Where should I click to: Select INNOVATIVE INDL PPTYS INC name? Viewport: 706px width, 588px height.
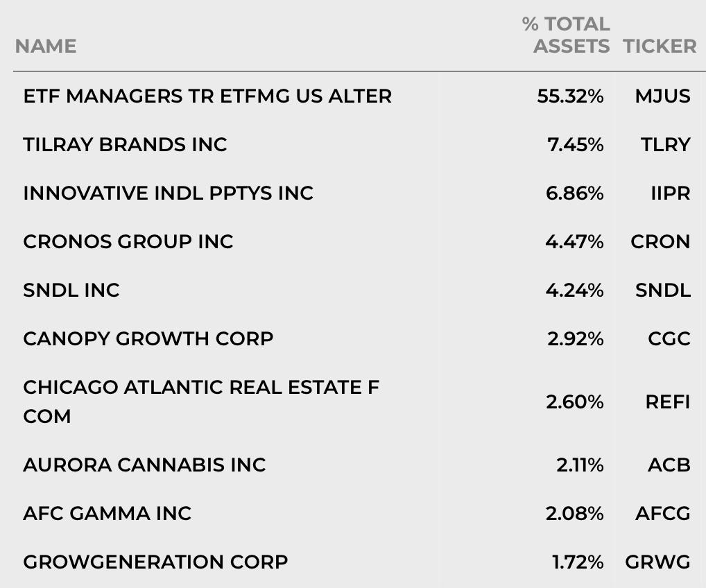[x=169, y=193]
